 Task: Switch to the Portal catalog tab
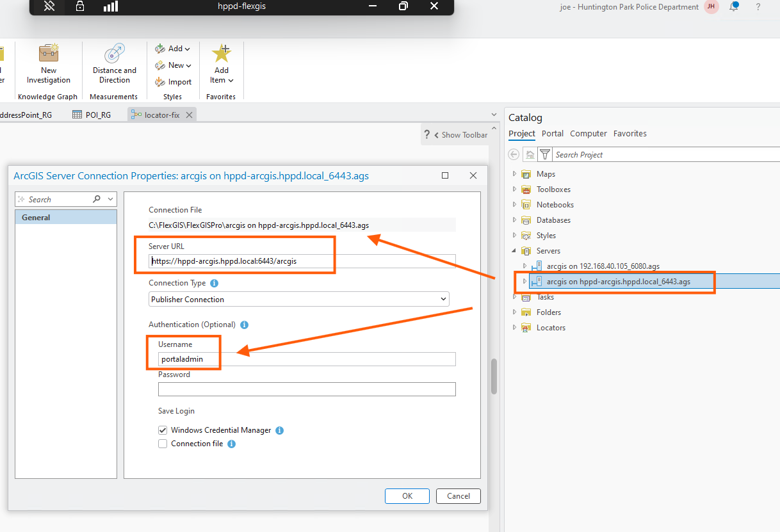pyautogui.click(x=552, y=134)
